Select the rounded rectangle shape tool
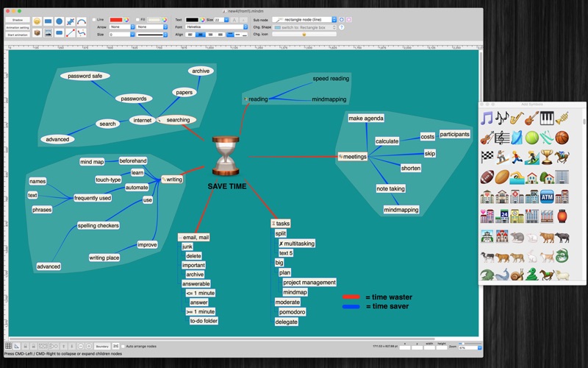Image resolution: width=588 pixels, height=368 pixels. coord(60,33)
